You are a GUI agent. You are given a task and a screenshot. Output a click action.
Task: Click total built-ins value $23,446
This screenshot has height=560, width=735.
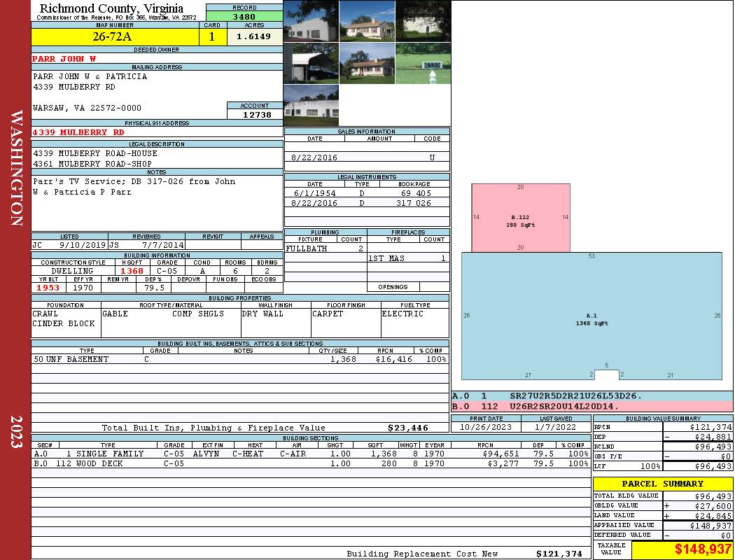coord(408,428)
